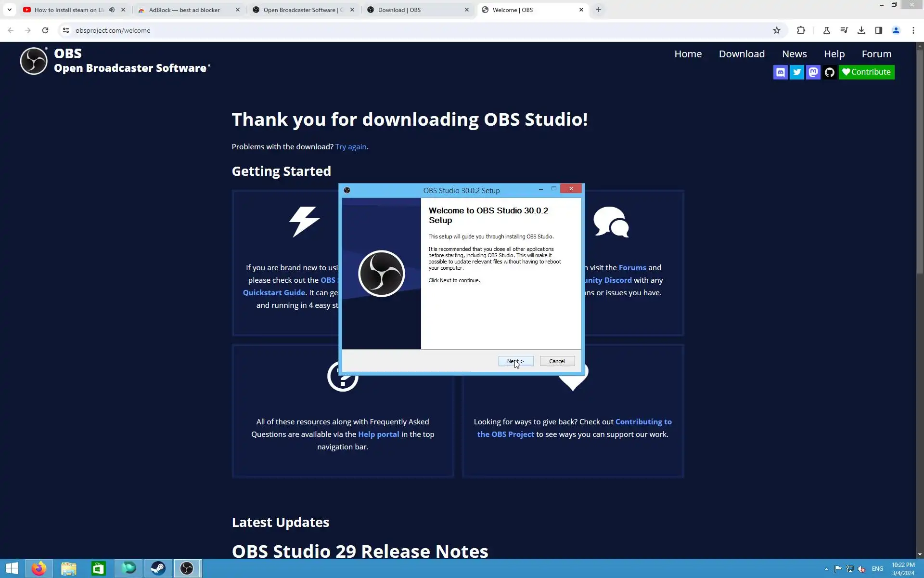924x578 pixels.
Task: Switch to the AdBlock tab
Action: coord(184,10)
